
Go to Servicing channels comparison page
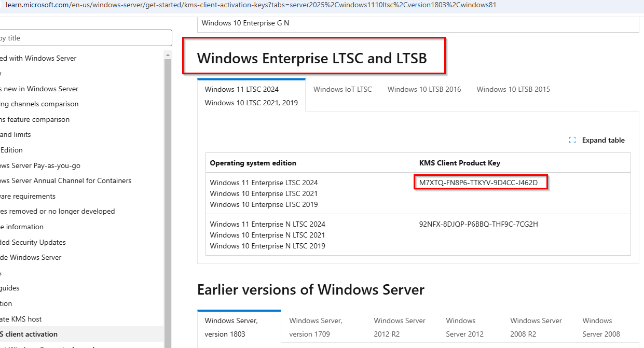[x=39, y=104]
